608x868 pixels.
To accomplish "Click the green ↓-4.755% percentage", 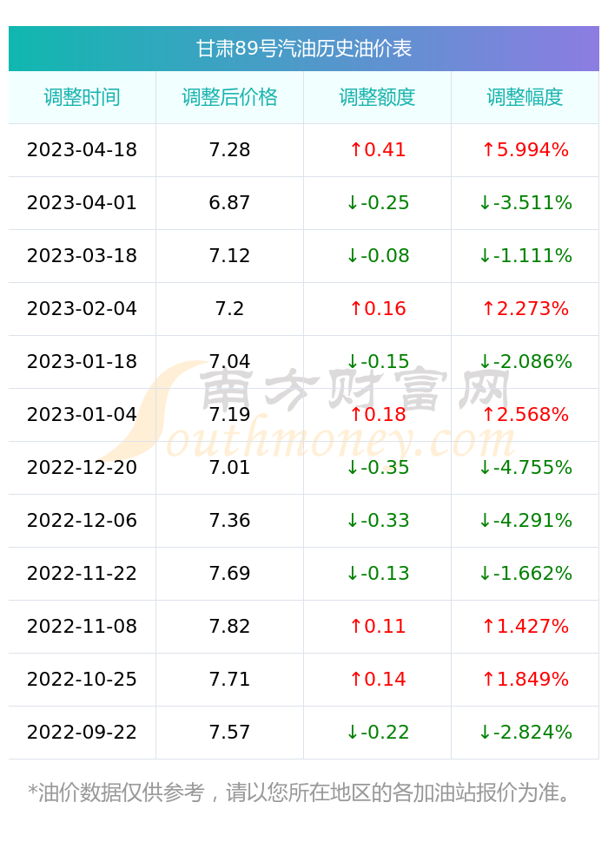I will pos(525,468).
